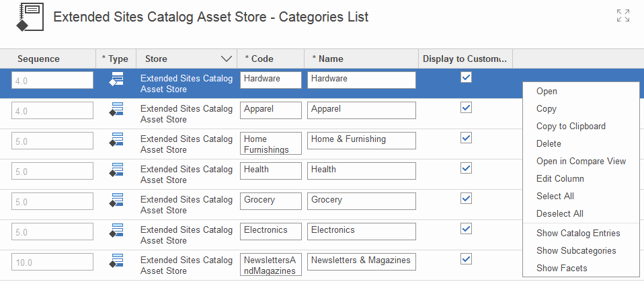The image size is (644, 284).
Task: Click the Electronics row category type icon
Action: (116, 230)
